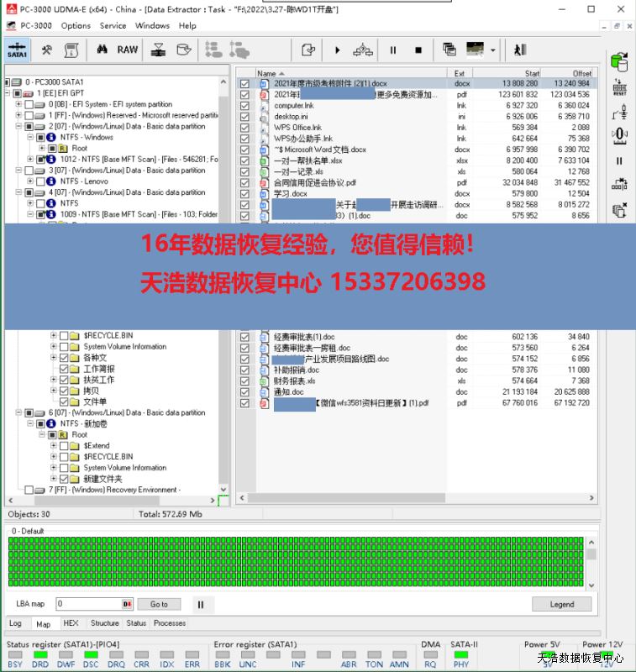Open the Service menu

(113, 25)
